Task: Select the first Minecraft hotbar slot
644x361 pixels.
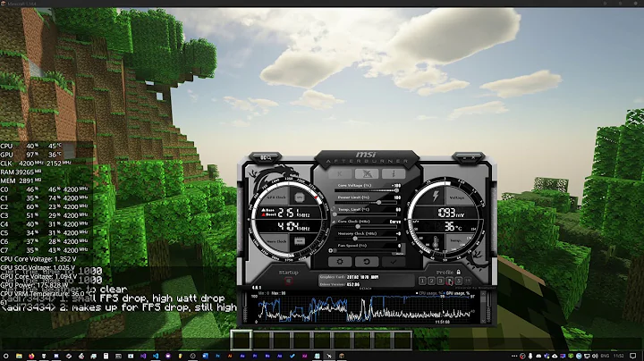Action: point(241,340)
